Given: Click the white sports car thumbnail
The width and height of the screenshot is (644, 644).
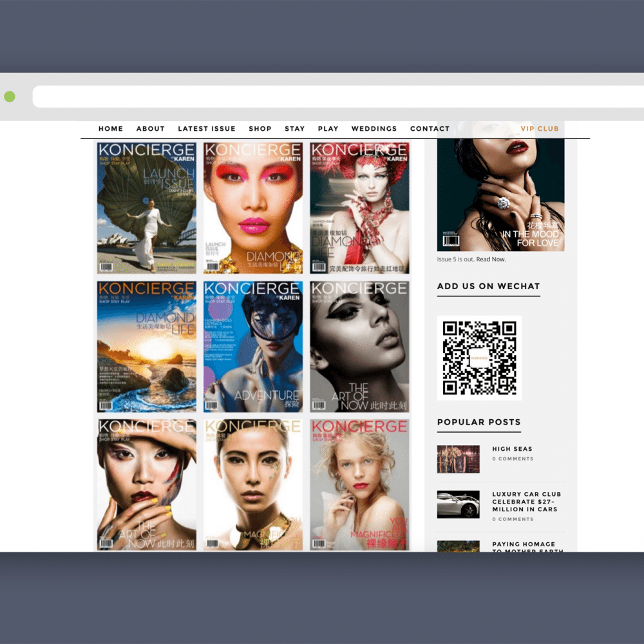Looking at the screenshot, I should coord(458,504).
